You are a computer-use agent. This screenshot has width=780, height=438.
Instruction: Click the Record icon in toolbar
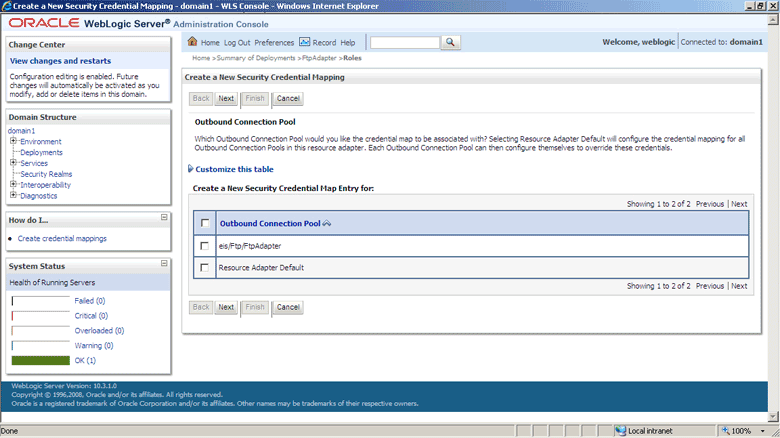[304, 42]
